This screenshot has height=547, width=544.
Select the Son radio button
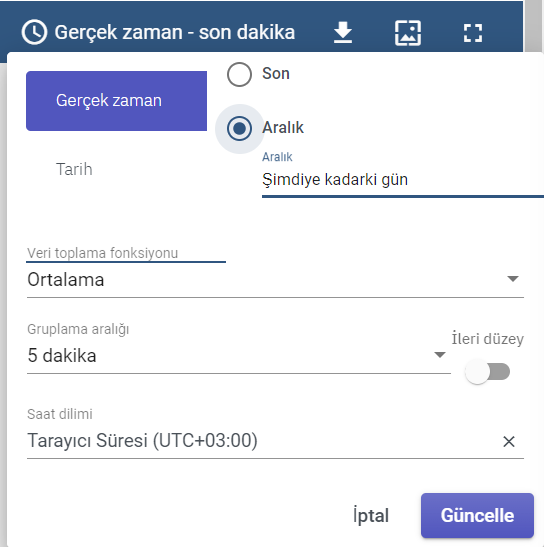point(239,74)
